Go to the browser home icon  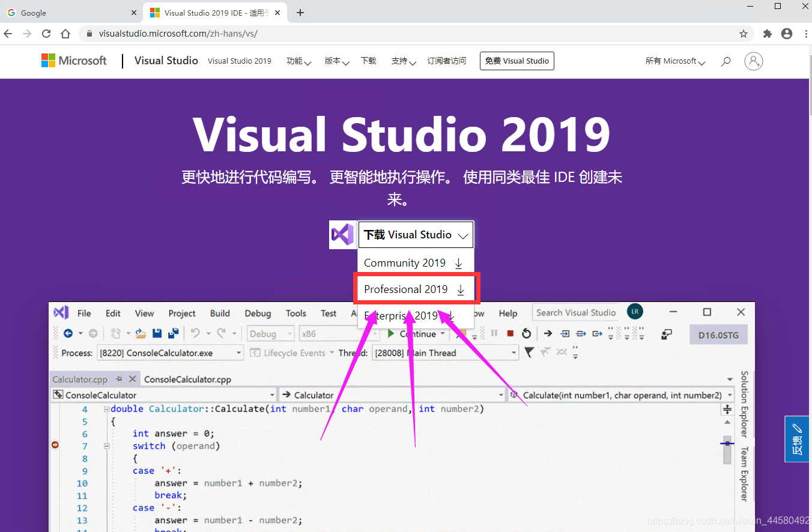point(65,34)
